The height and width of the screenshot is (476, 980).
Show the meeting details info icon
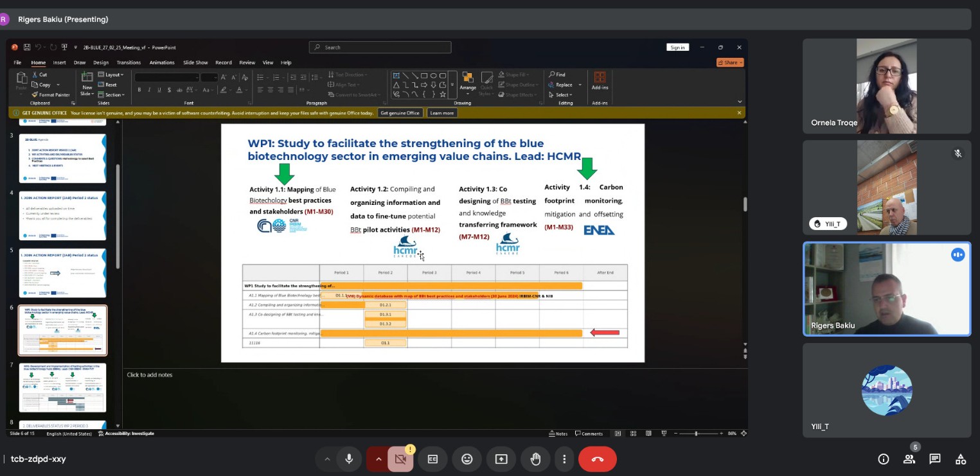884,459
